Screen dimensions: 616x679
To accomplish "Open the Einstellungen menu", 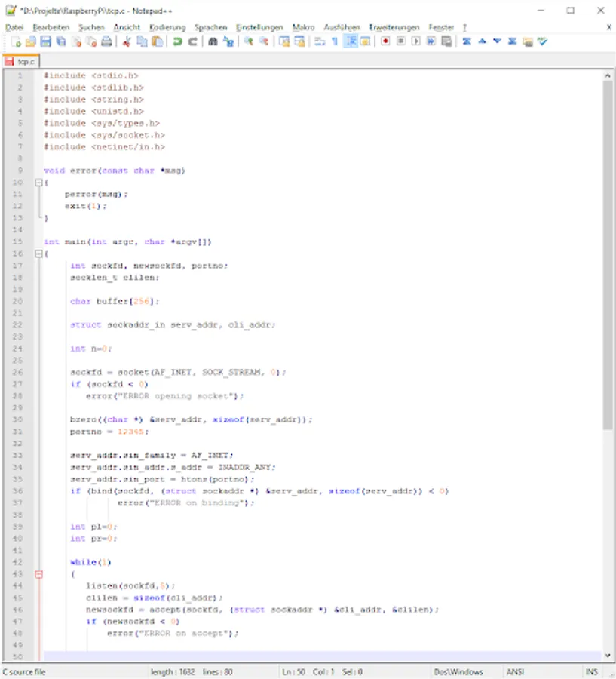I will click(259, 27).
